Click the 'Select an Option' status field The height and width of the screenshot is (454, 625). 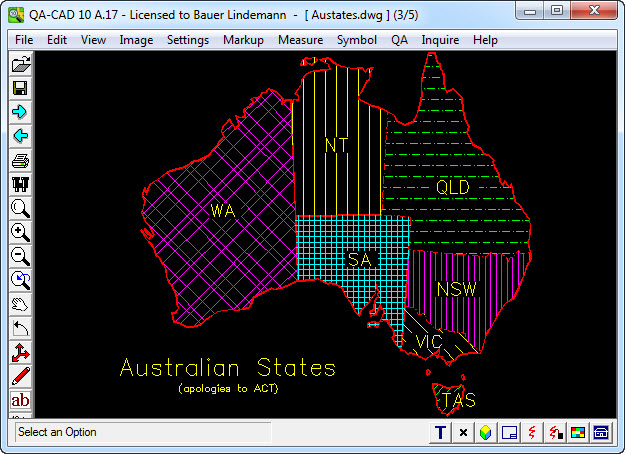tap(143, 432)
